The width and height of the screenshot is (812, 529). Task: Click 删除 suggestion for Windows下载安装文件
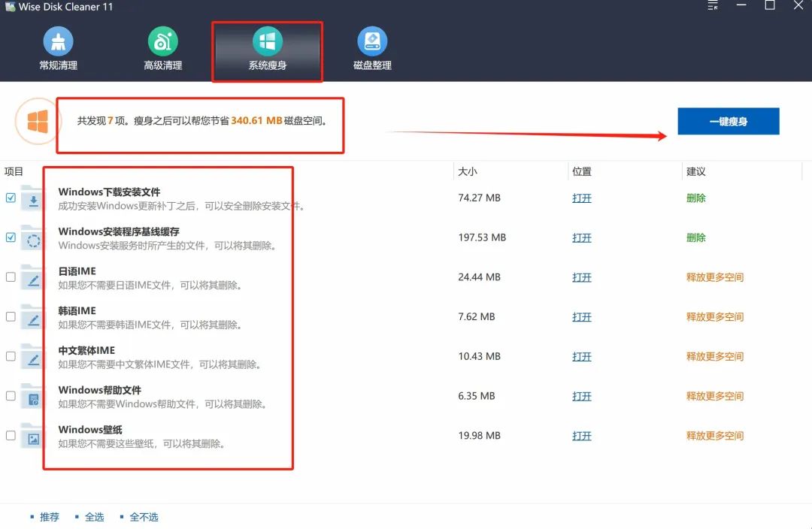pos(696,198)
